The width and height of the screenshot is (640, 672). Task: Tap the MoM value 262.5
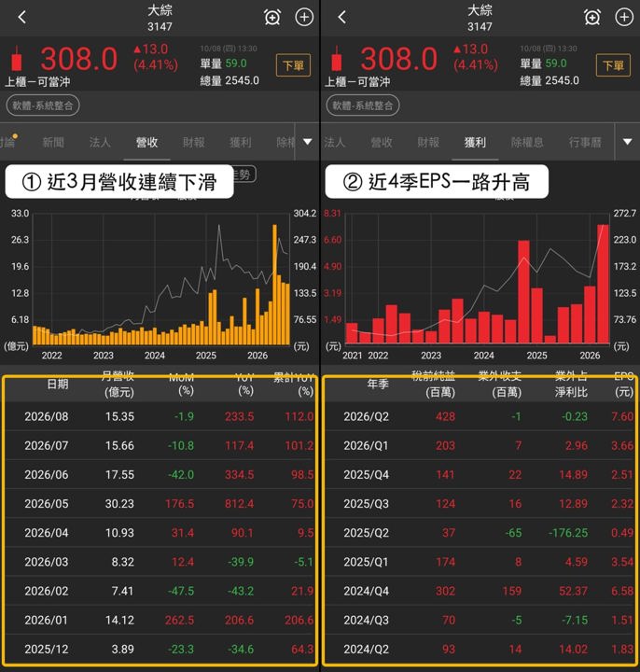[x=179, y=620]
